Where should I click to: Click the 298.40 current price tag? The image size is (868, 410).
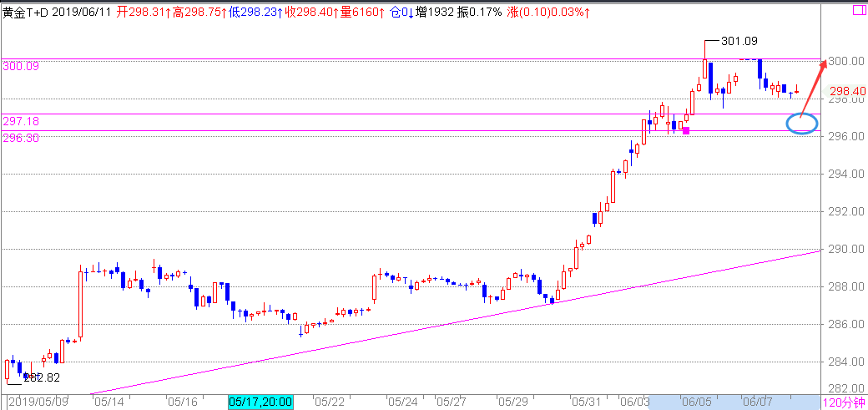tap(847, 91)
